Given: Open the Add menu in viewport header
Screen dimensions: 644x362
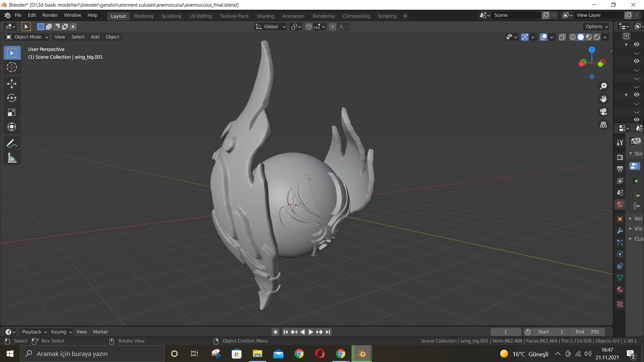Looking at the screenshot, I should (x=95, y=37).
